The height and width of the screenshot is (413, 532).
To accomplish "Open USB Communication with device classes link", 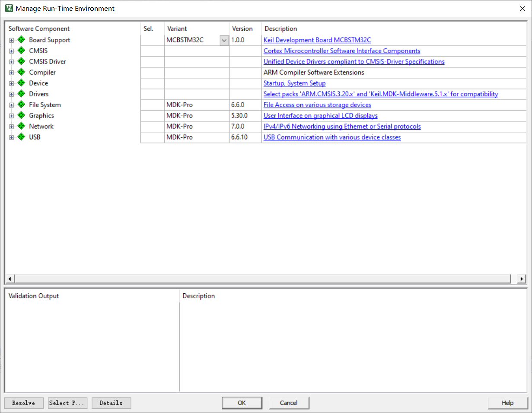I will point(332,137).
